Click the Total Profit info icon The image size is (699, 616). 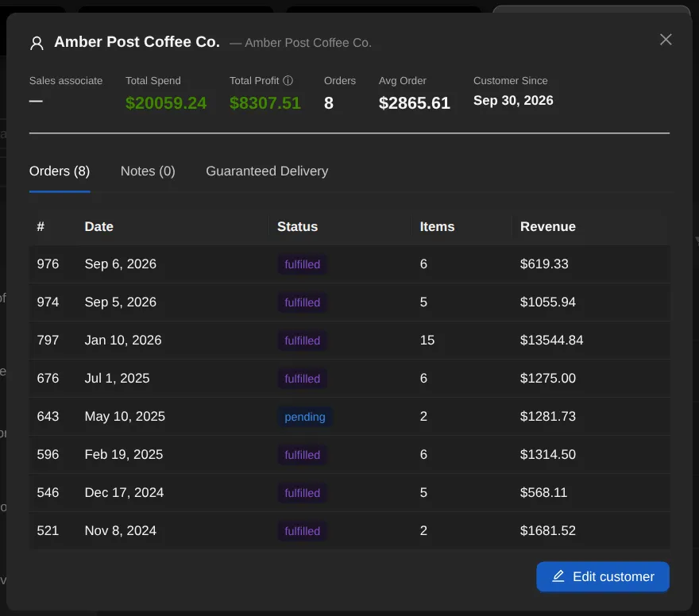pyautogui.click(x=288, y=81)
